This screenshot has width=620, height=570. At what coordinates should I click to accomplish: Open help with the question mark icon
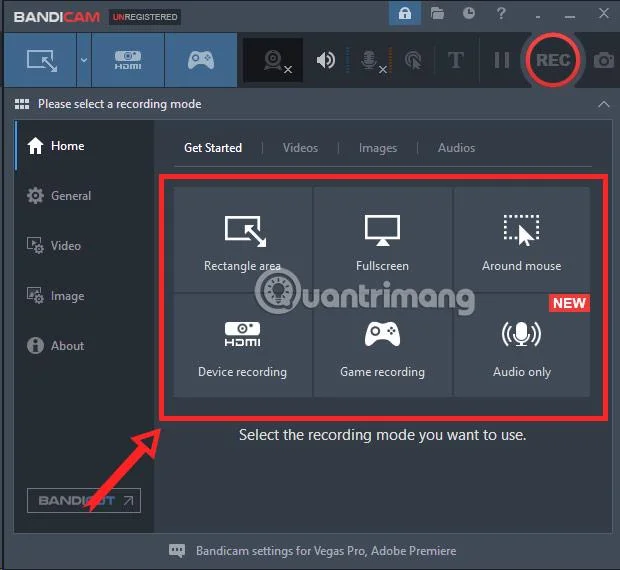(x=501, y=13)
